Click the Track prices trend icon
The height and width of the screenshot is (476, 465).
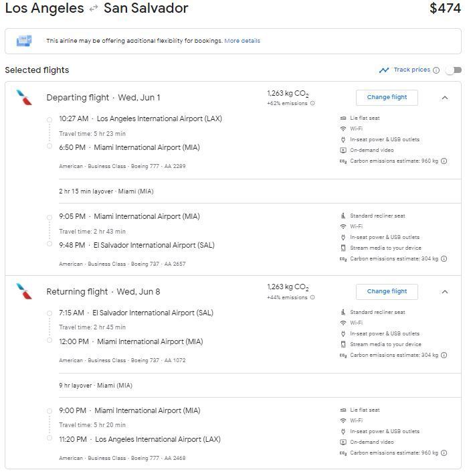click(x=384, y=70)
